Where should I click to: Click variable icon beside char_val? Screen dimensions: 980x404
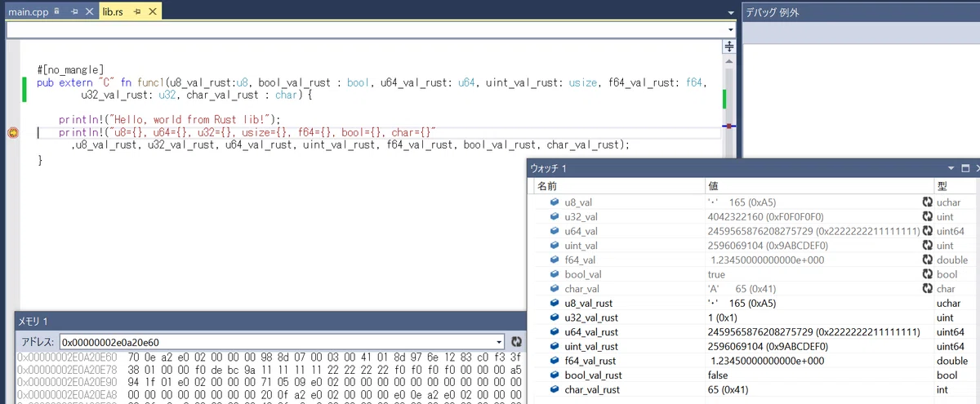click(555, 288)
